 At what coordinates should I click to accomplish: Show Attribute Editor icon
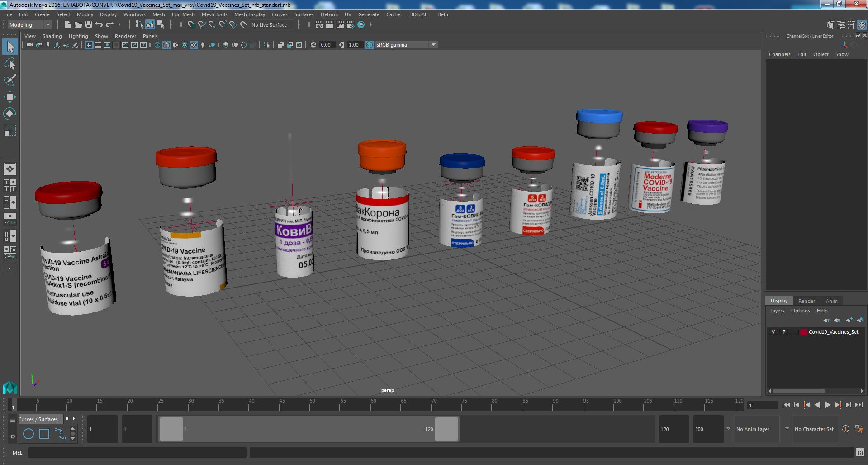click(841, 25)
